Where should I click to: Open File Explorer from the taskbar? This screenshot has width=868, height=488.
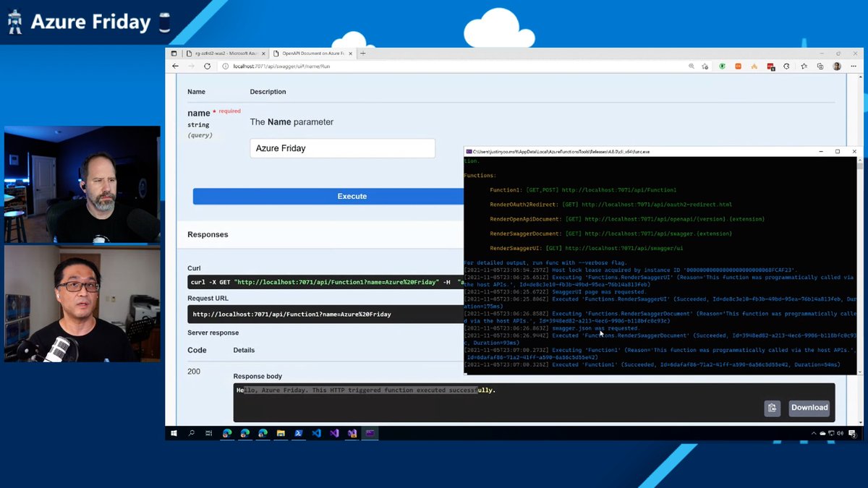pos(281,433)
